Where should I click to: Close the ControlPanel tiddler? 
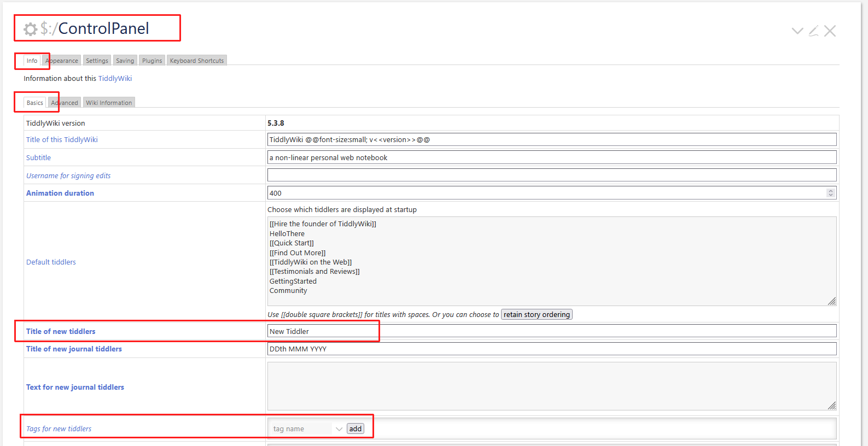830,31
